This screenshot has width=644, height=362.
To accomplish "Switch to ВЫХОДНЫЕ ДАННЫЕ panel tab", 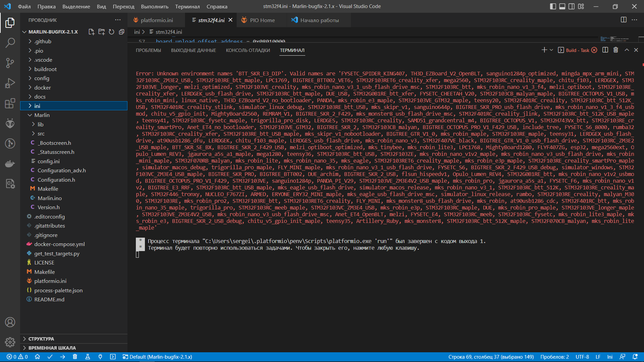I will click(x=193, y=50).
